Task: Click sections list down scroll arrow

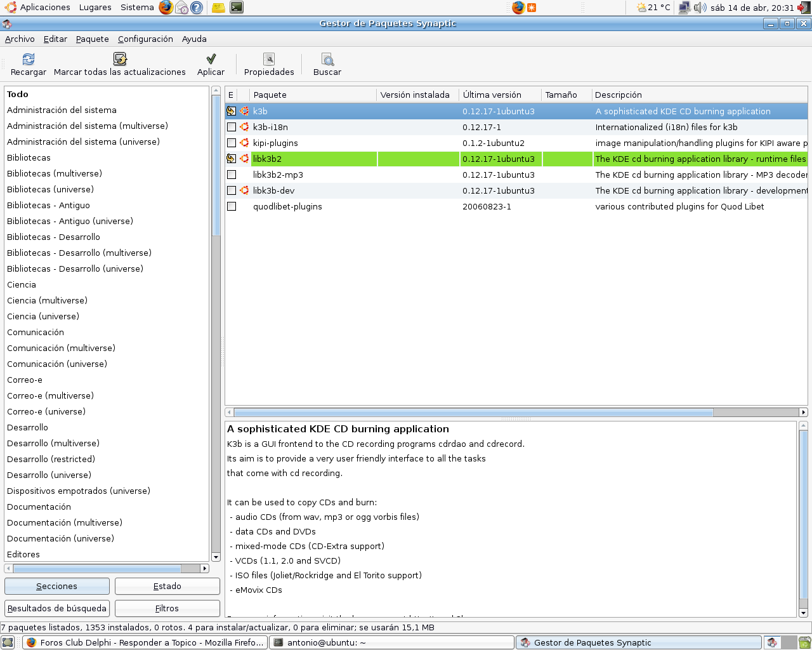Action: click(216, 557)
